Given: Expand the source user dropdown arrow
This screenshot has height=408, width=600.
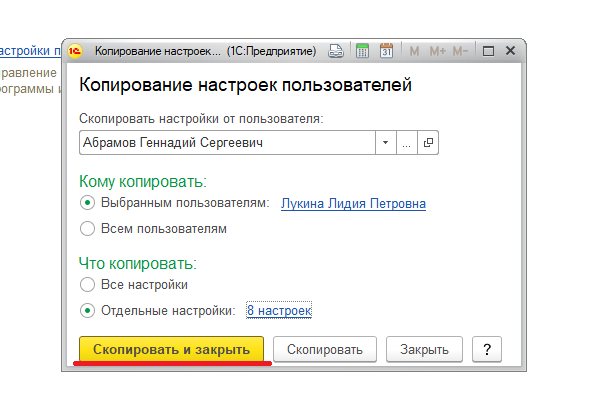Looking at the screenshot, I should (386, 143).
